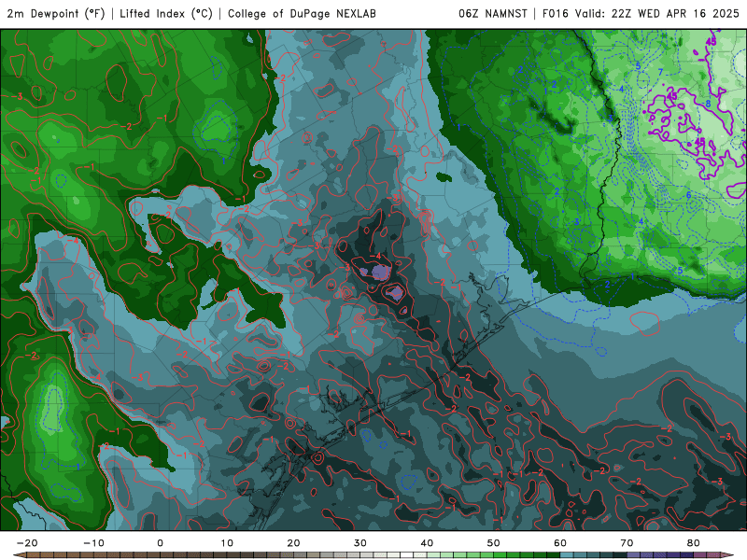Click the 20 label on the color scale

click(293, 543)
